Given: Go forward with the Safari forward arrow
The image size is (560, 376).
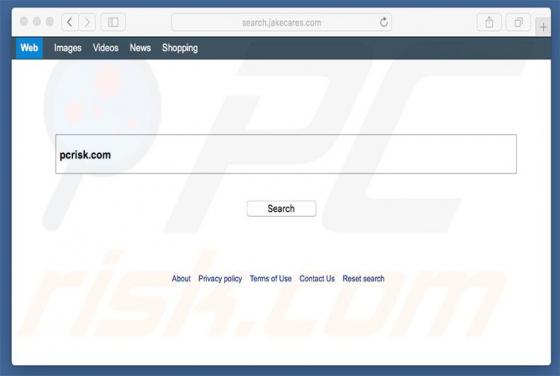Looking at the screenshot, I should point(87,22).
